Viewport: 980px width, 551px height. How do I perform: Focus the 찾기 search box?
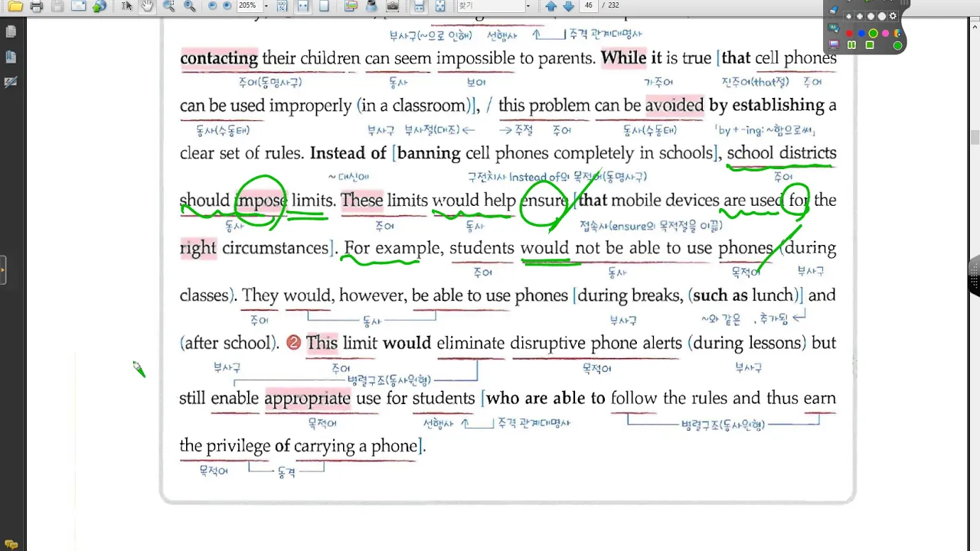click(490, 5)
